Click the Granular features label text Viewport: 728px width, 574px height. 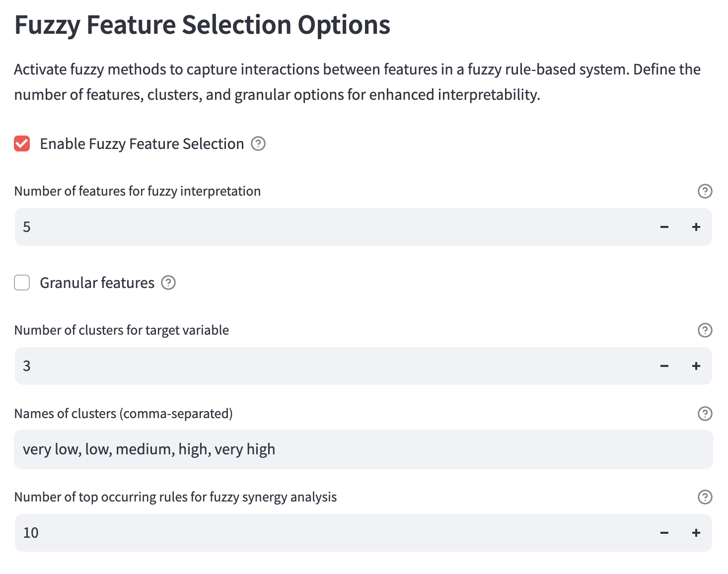(x=97, y=283)
